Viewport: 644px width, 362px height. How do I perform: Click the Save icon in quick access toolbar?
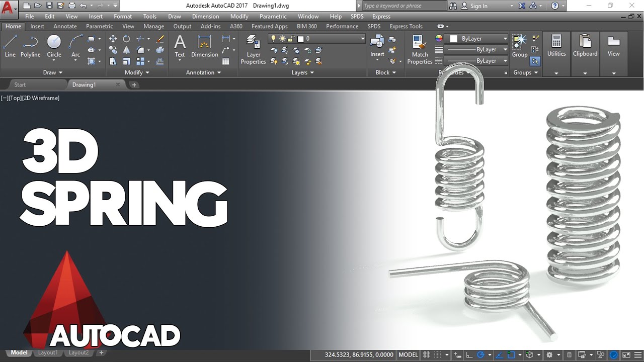coord(49,6)
